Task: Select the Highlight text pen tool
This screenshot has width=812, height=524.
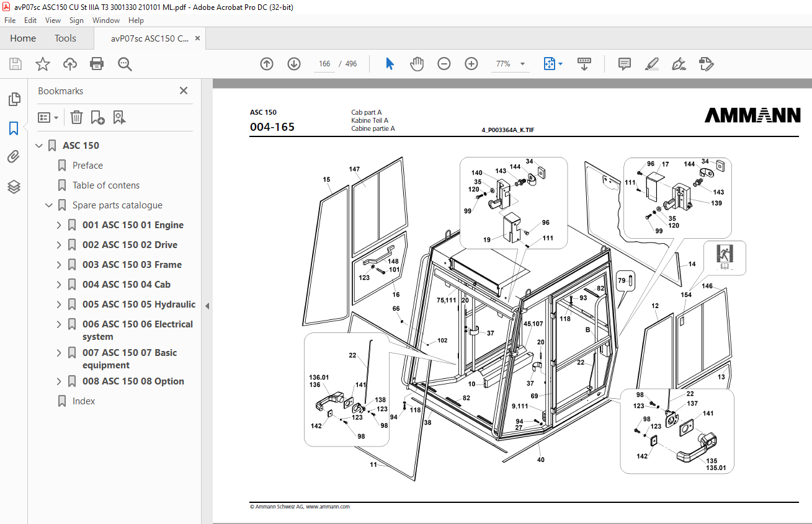Action: pos(651,64)
